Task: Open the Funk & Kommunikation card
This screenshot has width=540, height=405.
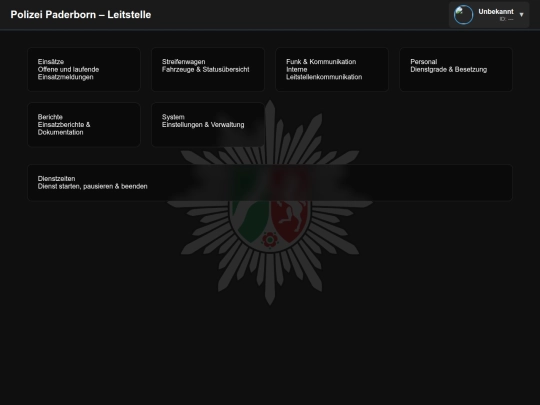Action: click(x=332, y=69)
